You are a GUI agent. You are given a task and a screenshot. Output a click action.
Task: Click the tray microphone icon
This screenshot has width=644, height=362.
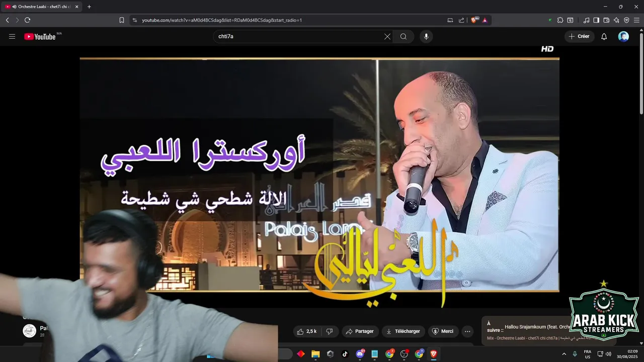[575, 354]
